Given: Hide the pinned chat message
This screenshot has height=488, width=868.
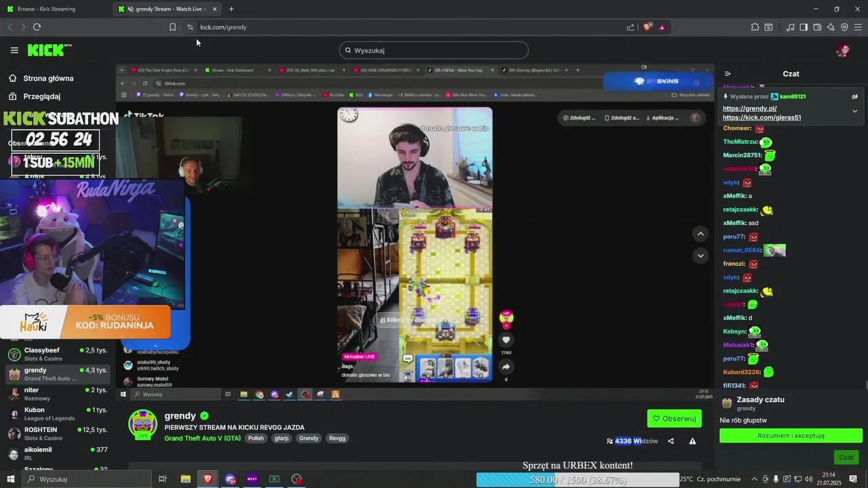Looking at the screenshot, I should (854, 96).
